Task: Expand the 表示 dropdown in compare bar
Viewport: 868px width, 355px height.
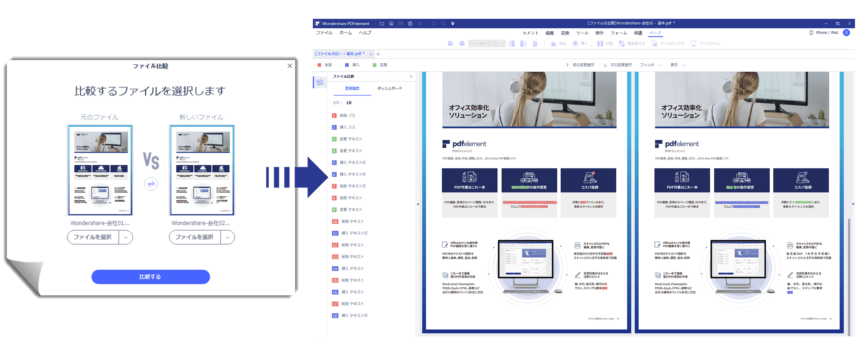Action: point(678,65)
